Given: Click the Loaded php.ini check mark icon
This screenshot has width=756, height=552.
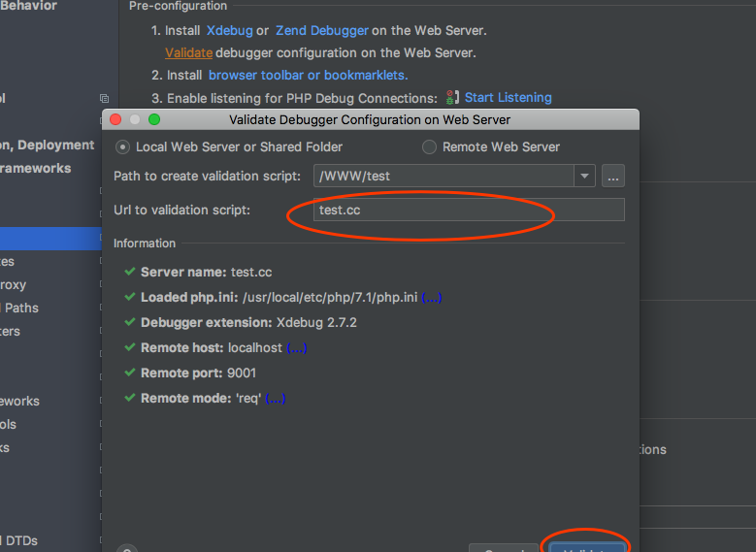Looking at the screenshot, I should click(x=130, y=297).
